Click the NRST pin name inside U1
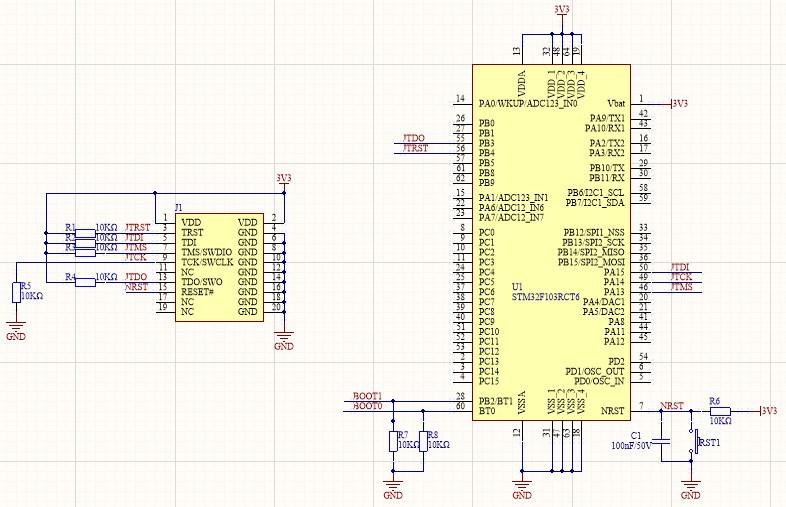Image resolution: width=786 pixels, height=507 pixels. point(613,411)
